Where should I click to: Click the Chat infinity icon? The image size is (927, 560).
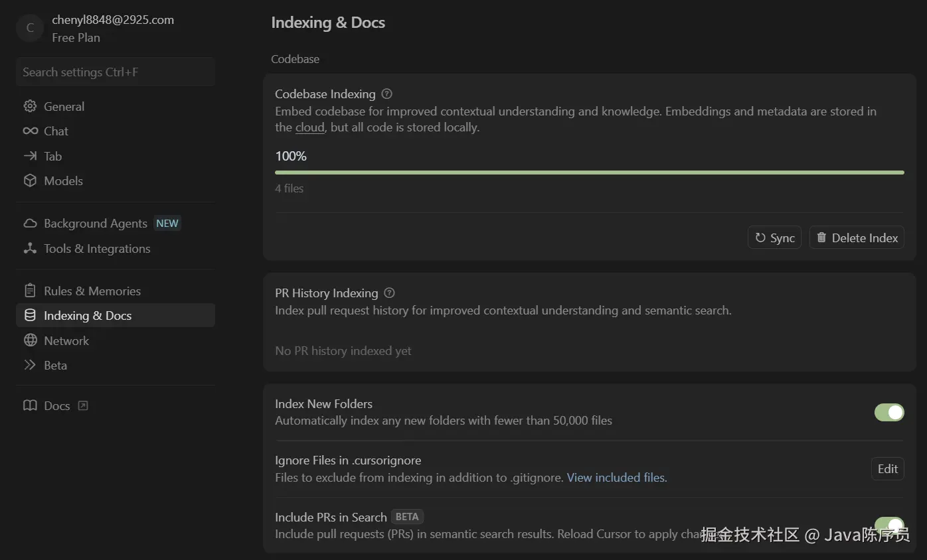click(x=30, y=131)
